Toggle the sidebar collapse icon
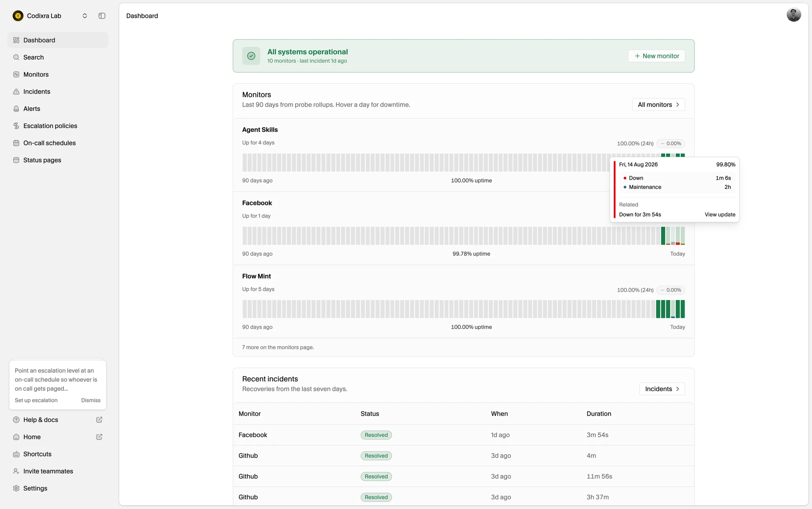 tap(102, 16)
